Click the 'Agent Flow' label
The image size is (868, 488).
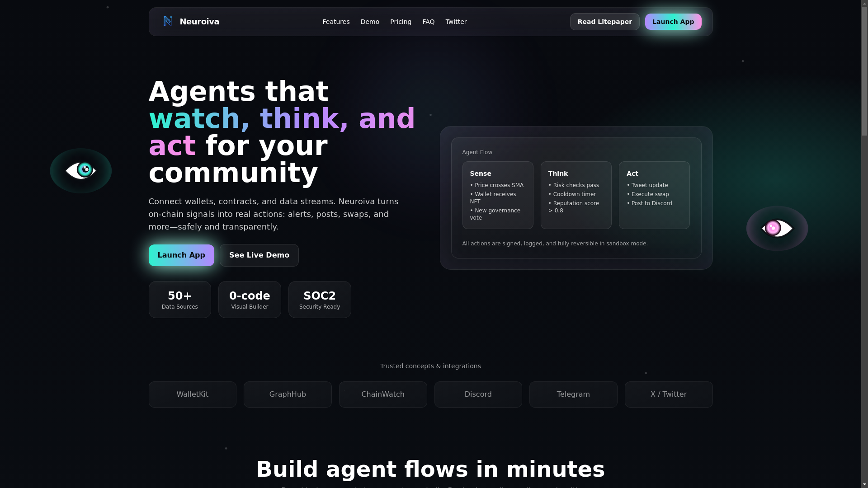[x=477, y=152]
